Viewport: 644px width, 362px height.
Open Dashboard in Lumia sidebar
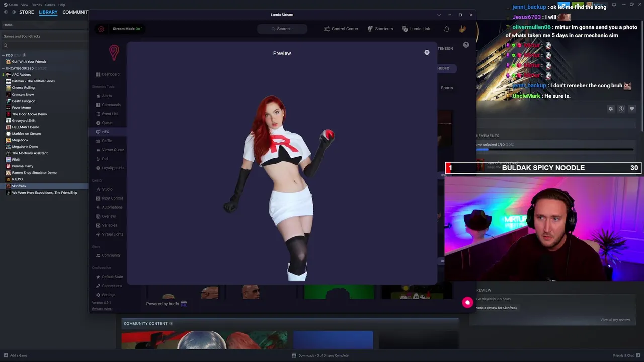point(108,74)
